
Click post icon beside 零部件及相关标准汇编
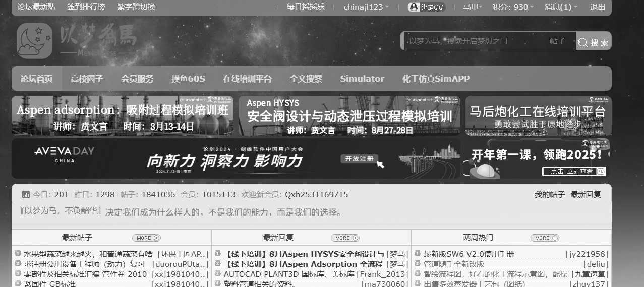[18, 274]
